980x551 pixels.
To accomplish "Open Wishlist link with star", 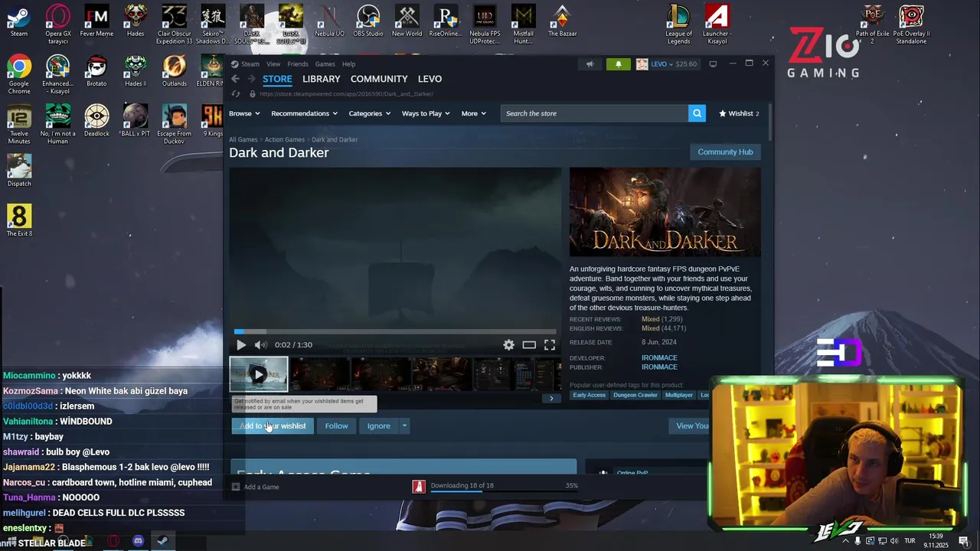I will 739,113.
